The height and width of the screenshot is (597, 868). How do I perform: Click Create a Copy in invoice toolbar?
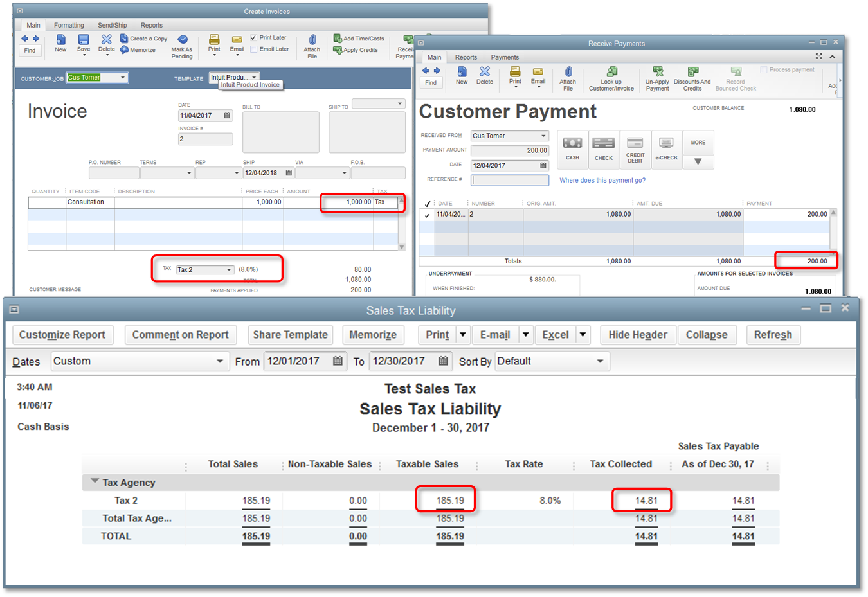pos(143,39)
